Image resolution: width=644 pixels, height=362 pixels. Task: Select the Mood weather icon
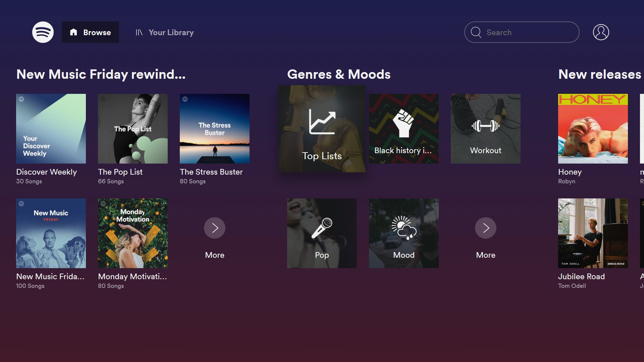pos(404,228)
